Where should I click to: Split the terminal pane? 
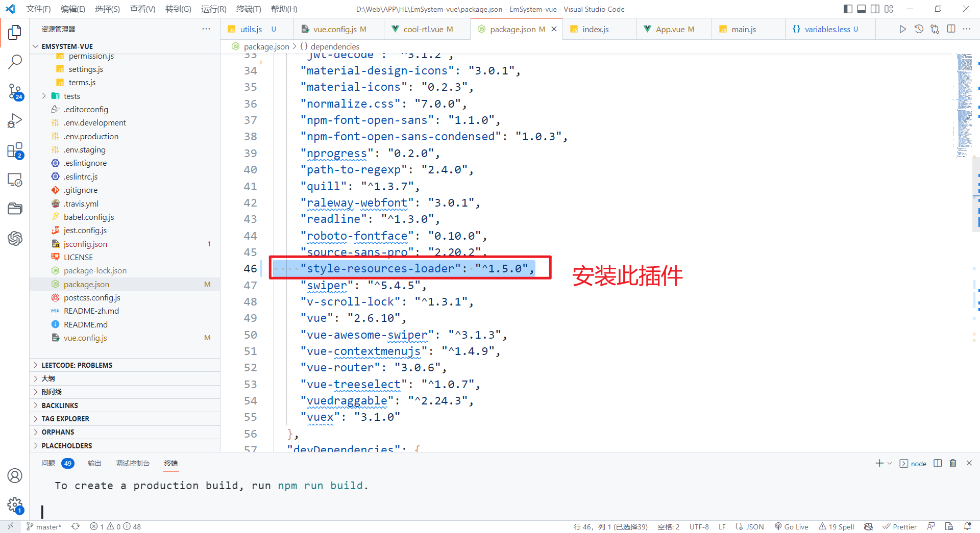coord(938,463)
